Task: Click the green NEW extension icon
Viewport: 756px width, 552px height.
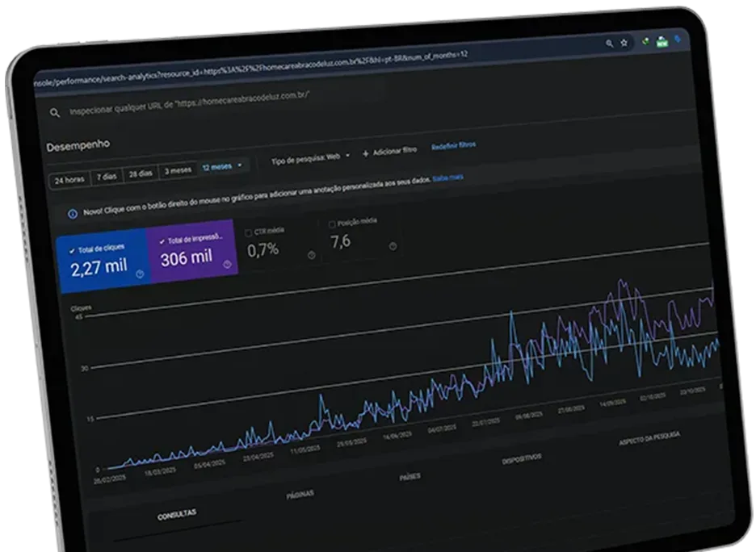Action: tap(661, 42)
